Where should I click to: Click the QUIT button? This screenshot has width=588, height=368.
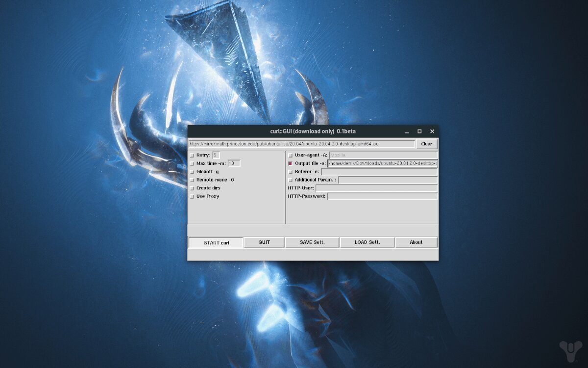[x=264, y=242]
